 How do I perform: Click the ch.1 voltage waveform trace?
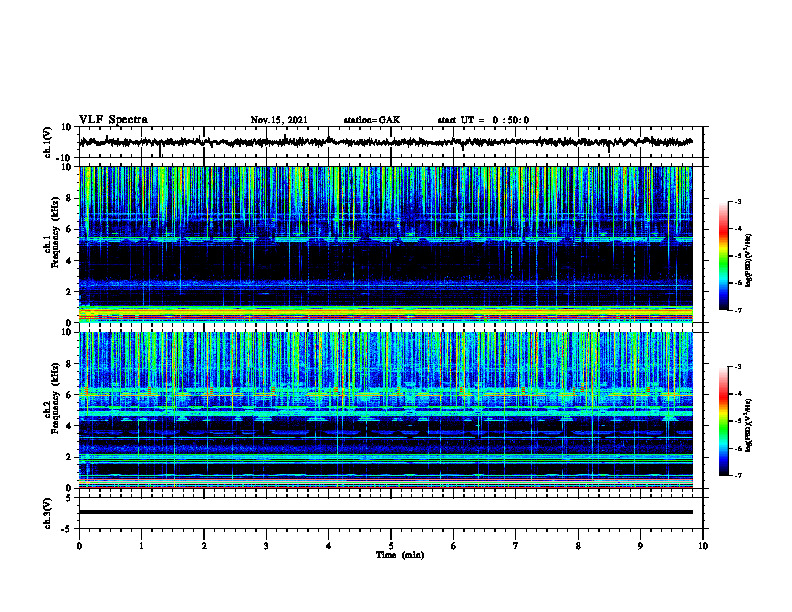click(385, 142)
